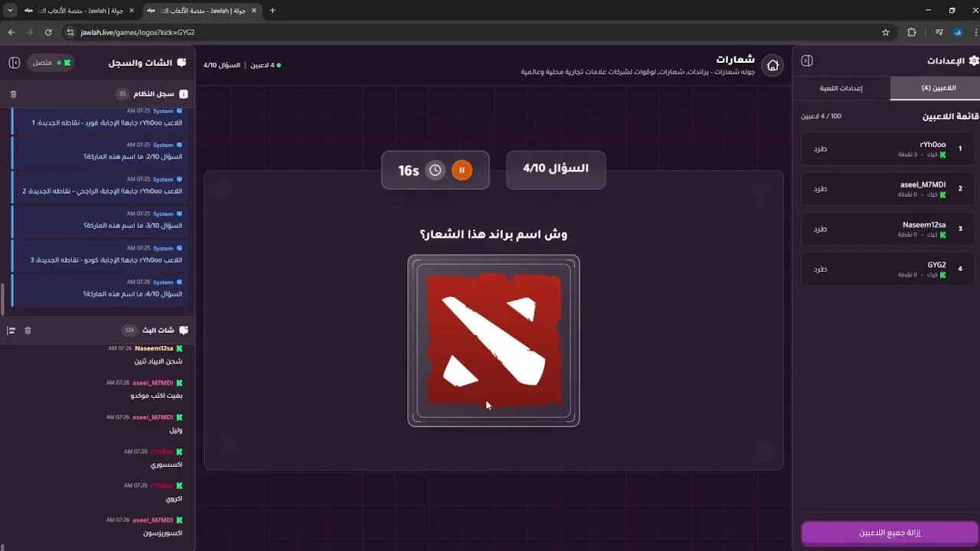Collapse the settings panel with its sidebar icon
The width and height of the screenshot is (980, 551).
(807, 60)
